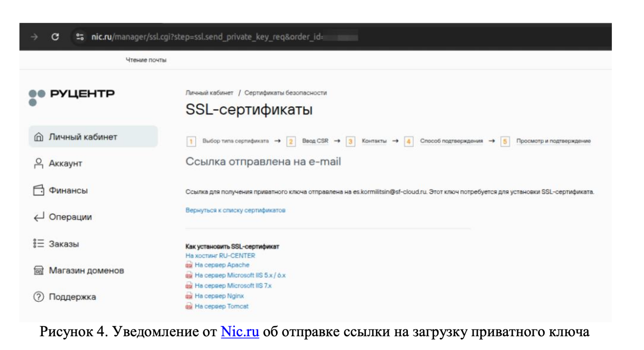Click the list icon beside Заказы
This screenshot has width=644, height=350.
click(39, 244)
